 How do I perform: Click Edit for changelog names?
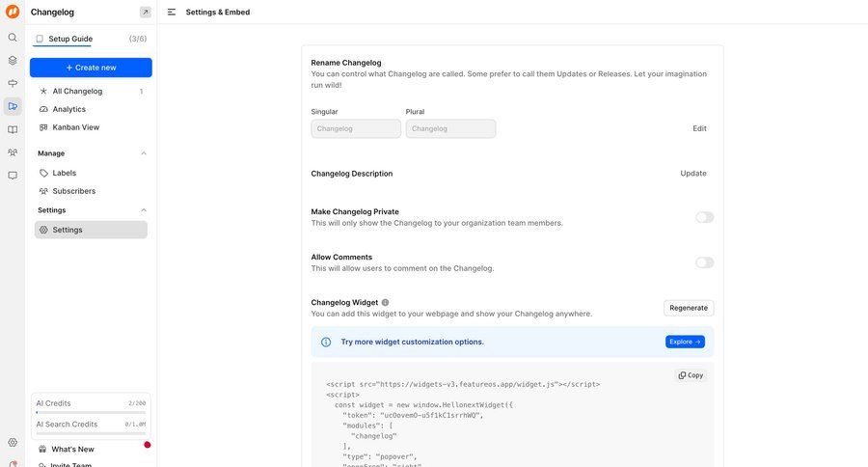(x=699, y=128)
